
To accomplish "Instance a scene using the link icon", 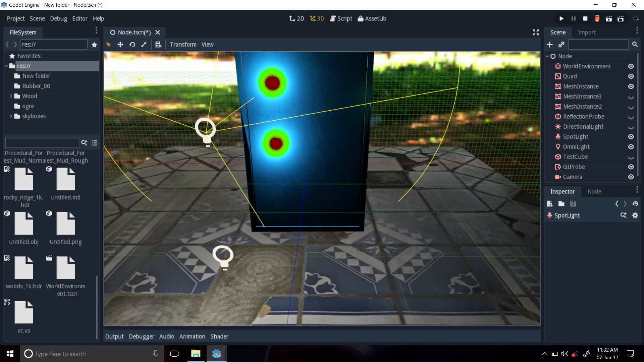I will click(x=561, y=44).
